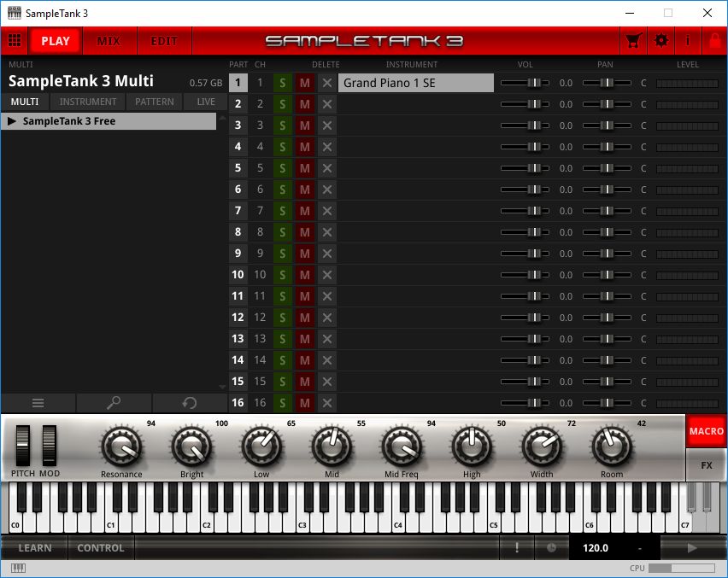Screen dimensions: 728x578
Task: Click the Grand Piano 1 SE instrument slot
Action: [416, 83]
